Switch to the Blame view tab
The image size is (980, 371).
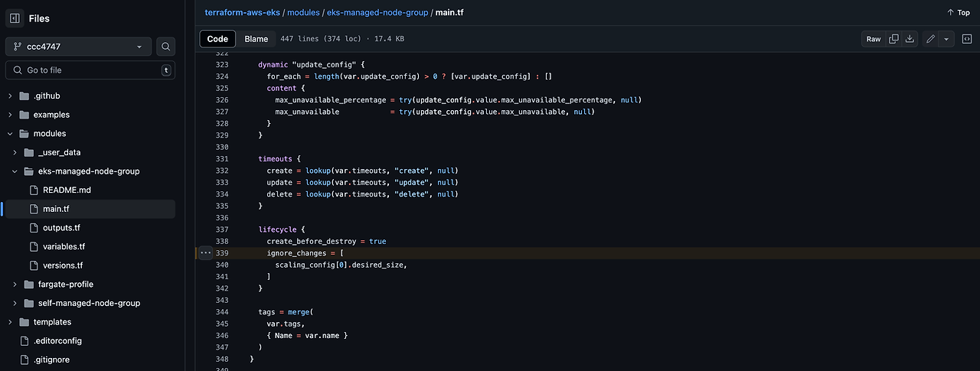(256, 39)
